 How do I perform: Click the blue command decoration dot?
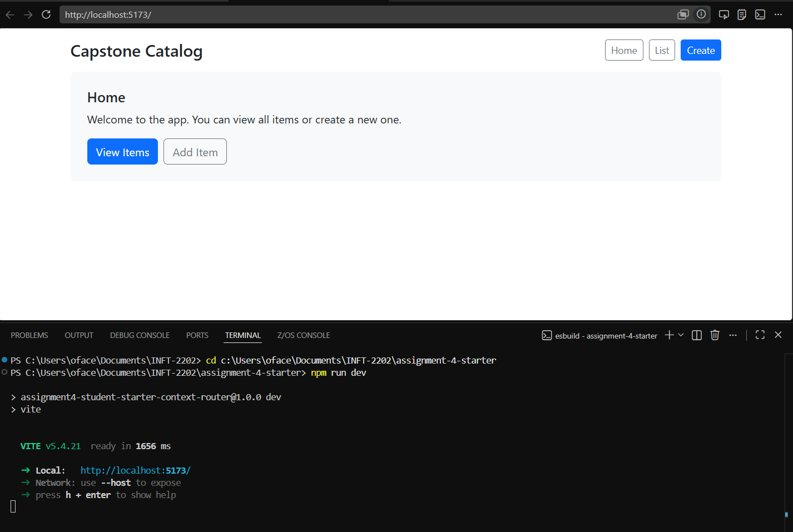tap(4, 360)
